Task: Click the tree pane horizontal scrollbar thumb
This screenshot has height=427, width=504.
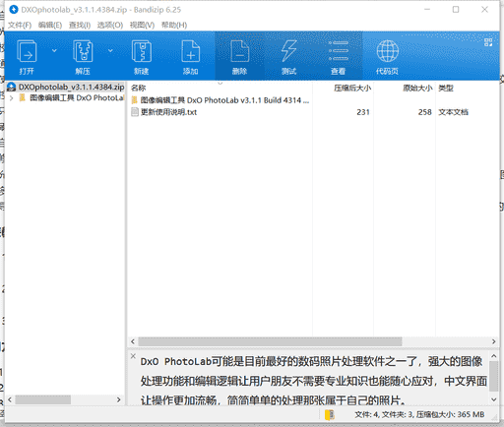Action: point(43,399)
